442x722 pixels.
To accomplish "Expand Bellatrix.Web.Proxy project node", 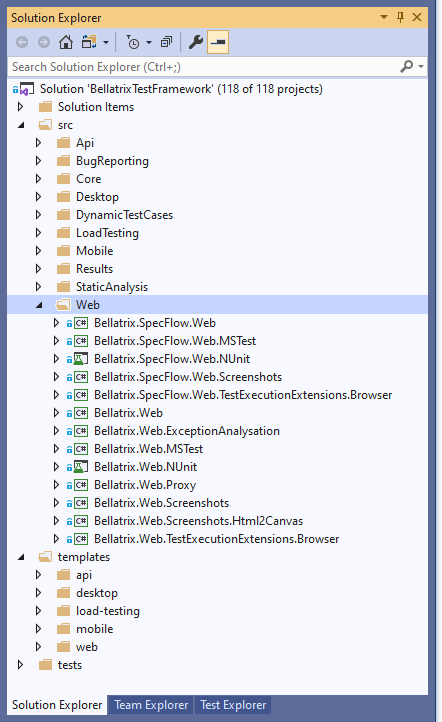I will (x=56, y=485).
